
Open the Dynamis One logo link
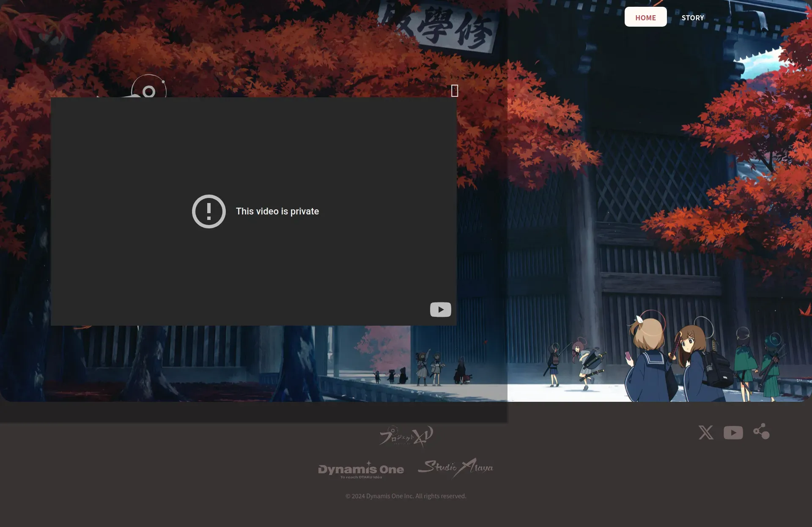361,469
